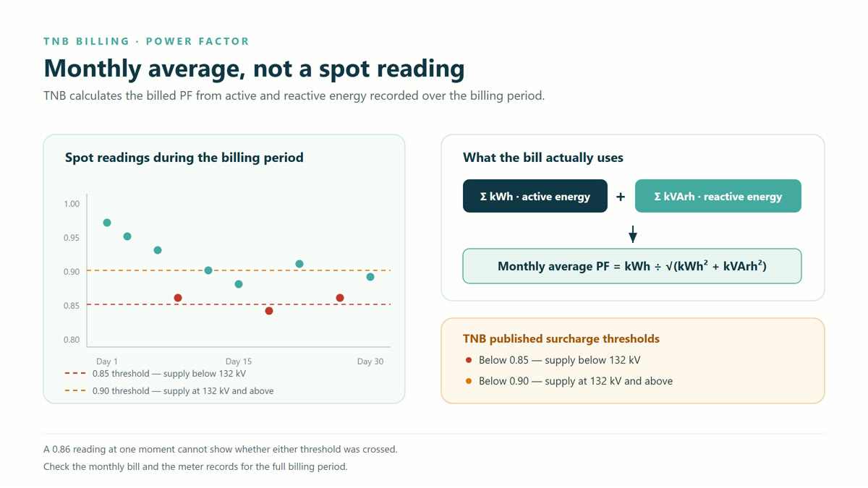
Task: Select green data point on 0.90 threshold line
Action: (208, 270)
